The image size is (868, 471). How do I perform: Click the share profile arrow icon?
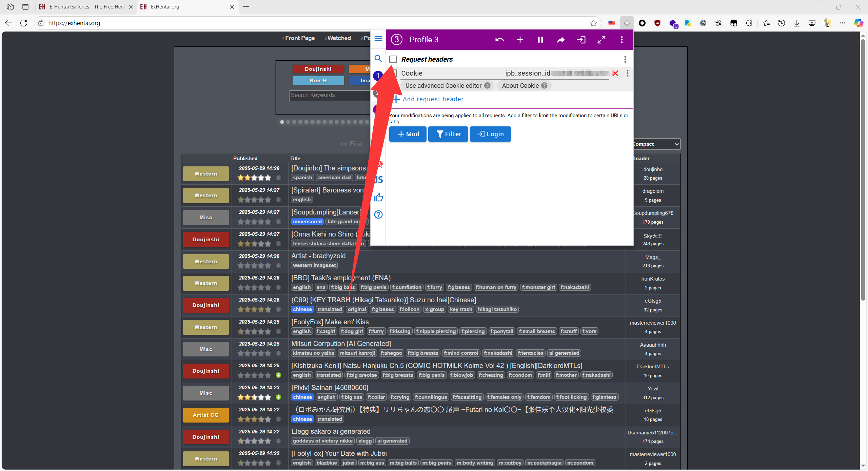pos(560,40)
